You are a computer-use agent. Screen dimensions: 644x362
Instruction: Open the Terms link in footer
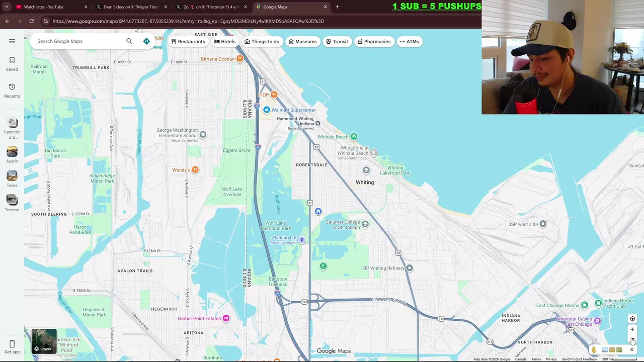click(536, 359)
